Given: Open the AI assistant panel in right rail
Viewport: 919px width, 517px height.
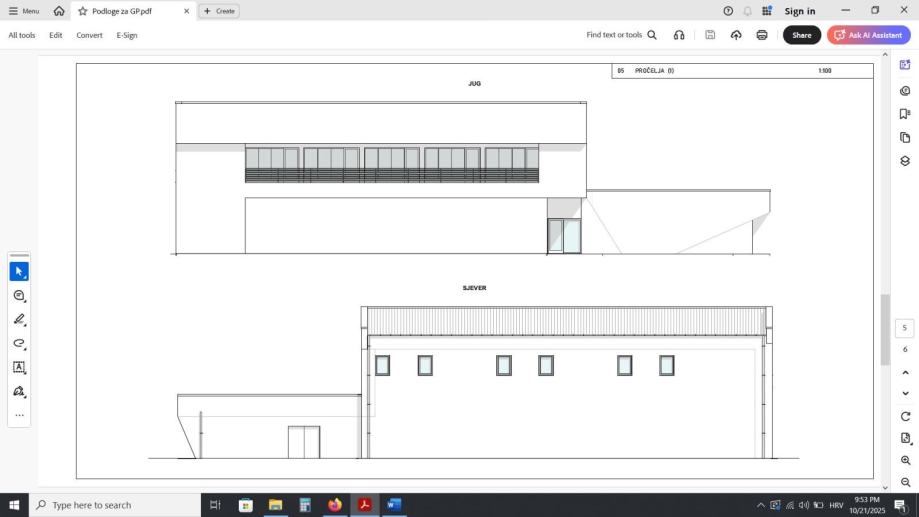Looking at the screenshot, I should (905, 65).
